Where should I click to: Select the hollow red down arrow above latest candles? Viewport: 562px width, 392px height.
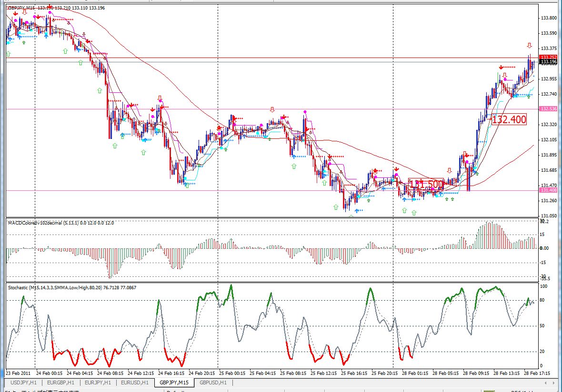click(x=530, y=46)
